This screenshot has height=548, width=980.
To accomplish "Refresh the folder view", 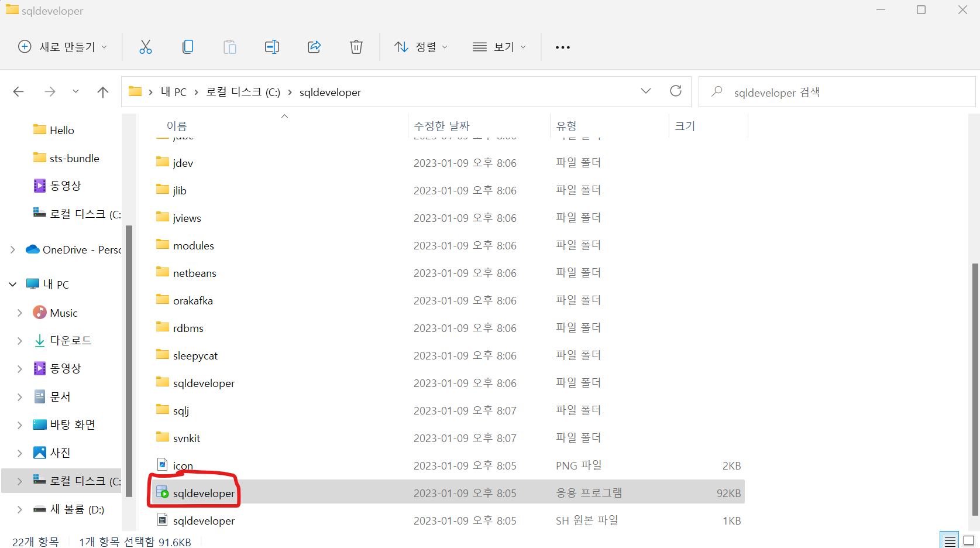I will click(x=676, y=91).
